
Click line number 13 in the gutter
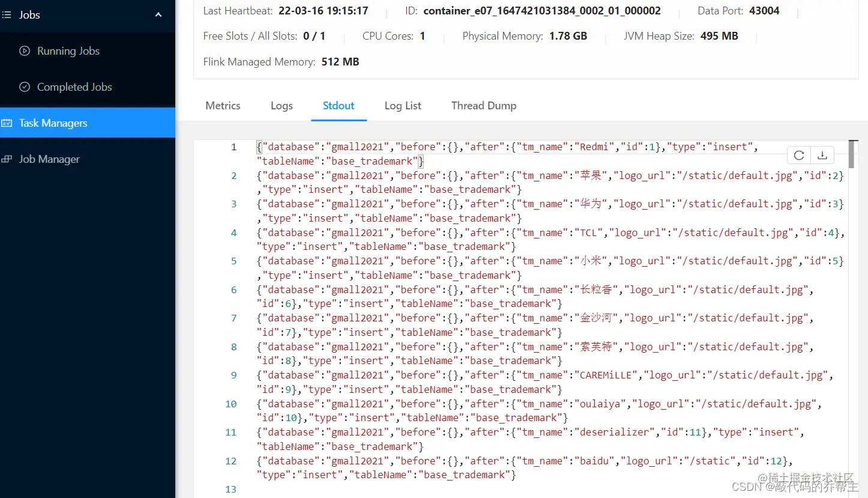[231, 490]
